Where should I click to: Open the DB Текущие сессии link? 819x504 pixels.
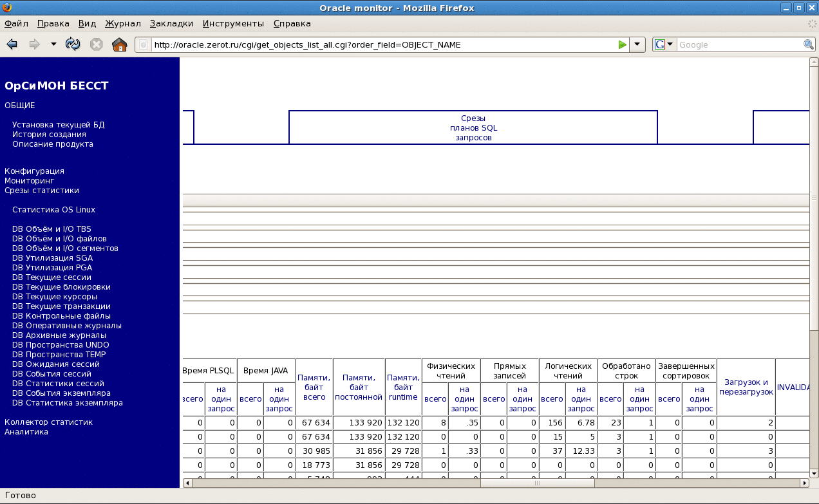pos(52,277)
